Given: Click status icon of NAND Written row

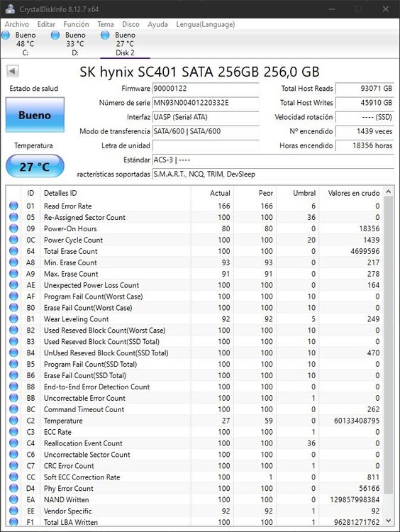Looking at the screenshot, I should tap(13, 499).
